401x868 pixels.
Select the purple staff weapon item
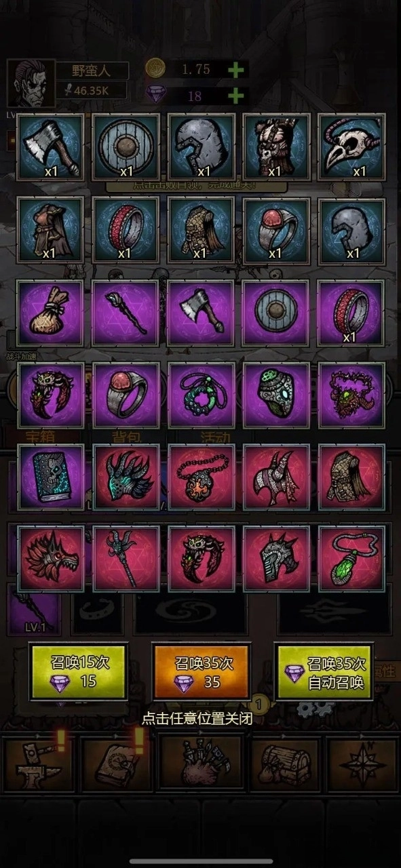[x=126, y=313]
